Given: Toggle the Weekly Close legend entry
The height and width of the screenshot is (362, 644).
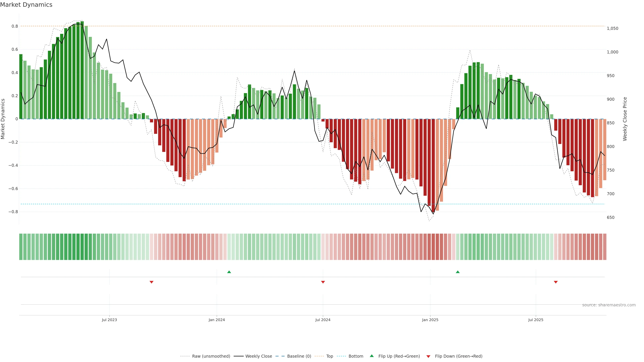Looking at the screenshot, I should 258,356.
